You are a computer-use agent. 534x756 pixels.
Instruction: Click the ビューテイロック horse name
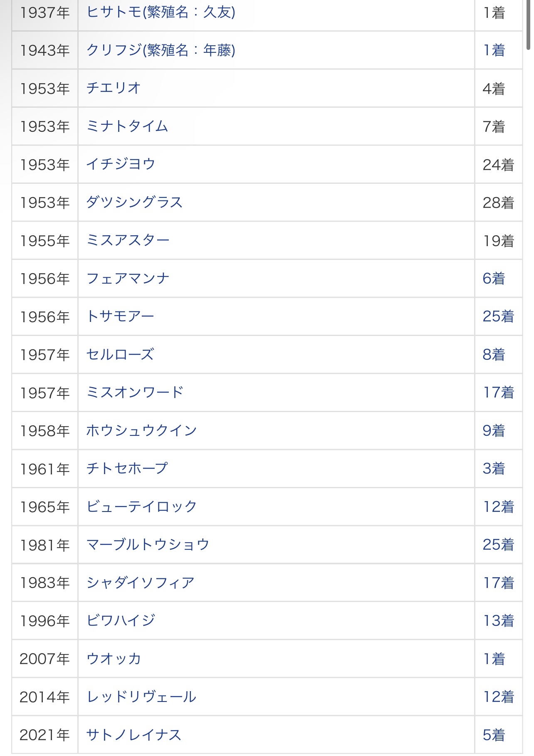[x=141, y=507]
